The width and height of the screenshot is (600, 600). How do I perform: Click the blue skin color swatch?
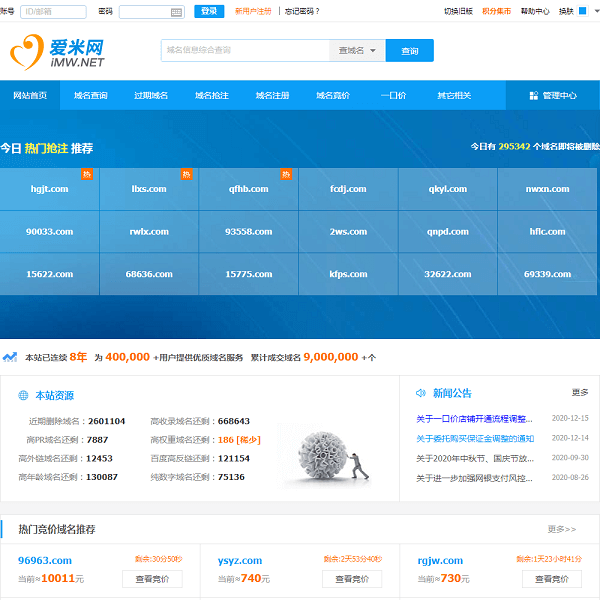coord(582,11)
